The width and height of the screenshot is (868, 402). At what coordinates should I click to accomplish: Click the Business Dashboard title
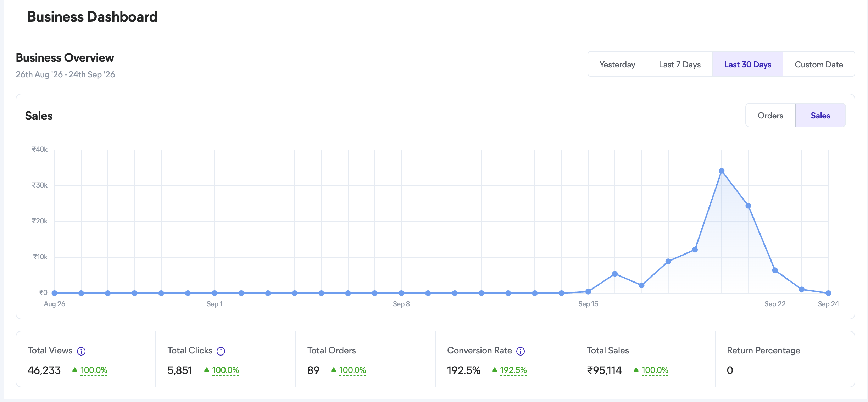click(x=92, y=17)
